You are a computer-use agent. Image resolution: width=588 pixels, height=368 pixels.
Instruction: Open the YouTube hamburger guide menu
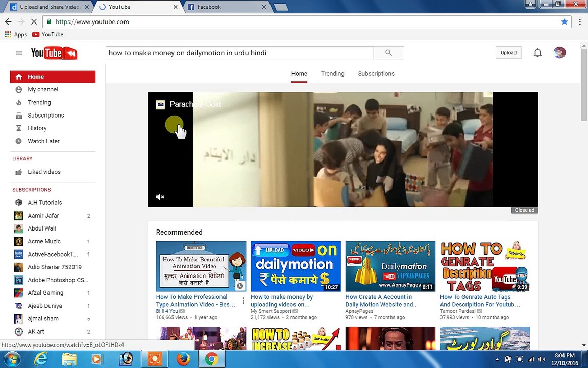click(x=19, y=53)
